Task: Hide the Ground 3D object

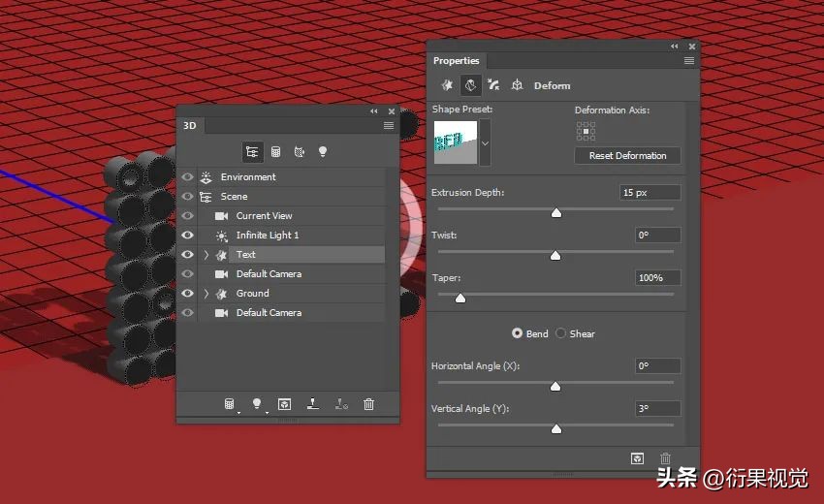Action: point(188,294)
